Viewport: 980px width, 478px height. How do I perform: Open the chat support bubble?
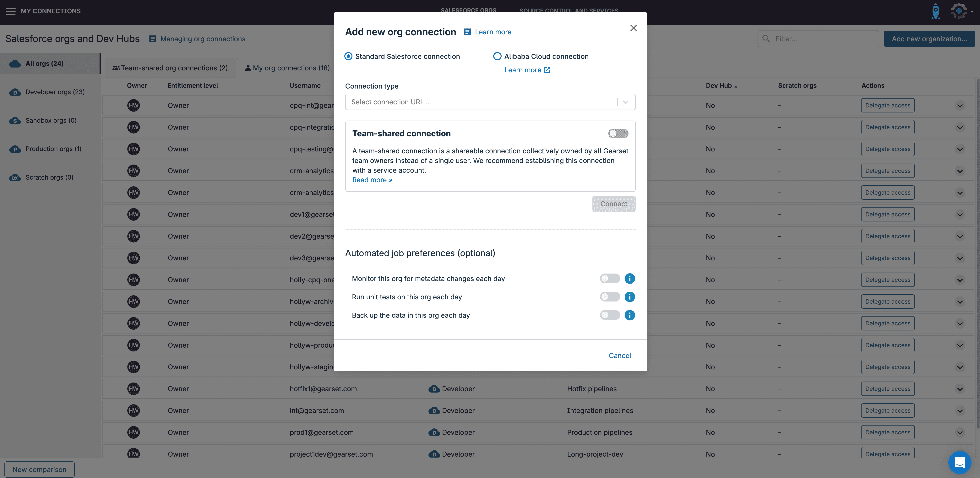pos(960,462)
